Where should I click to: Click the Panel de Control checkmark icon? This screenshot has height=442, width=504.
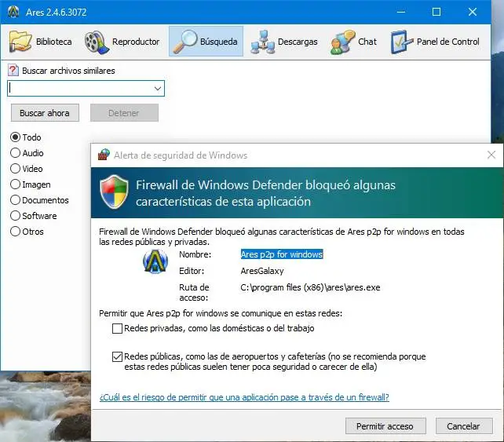(x=402, y=42)
